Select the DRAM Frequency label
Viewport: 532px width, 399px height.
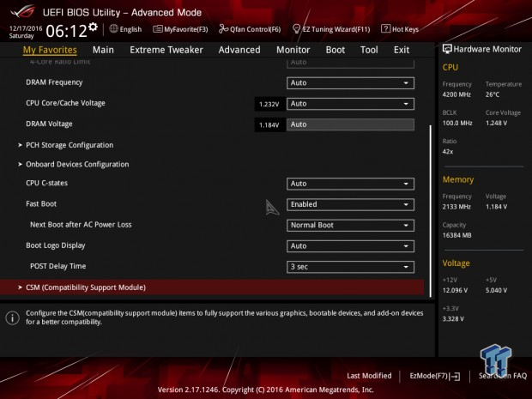[x=54, y=82]
